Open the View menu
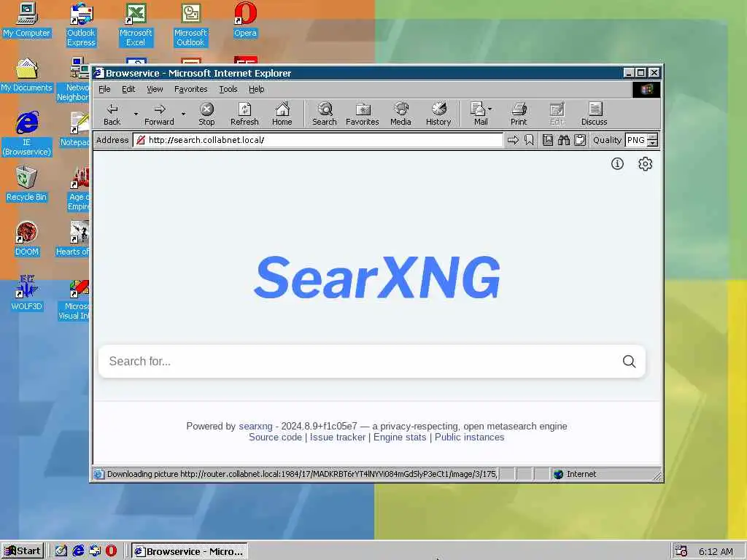 155,89
